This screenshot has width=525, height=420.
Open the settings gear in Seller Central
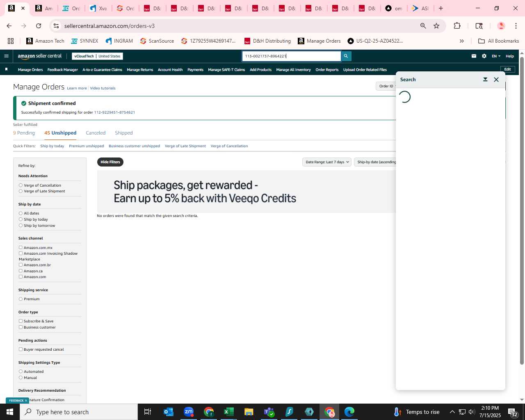point(484,56)
